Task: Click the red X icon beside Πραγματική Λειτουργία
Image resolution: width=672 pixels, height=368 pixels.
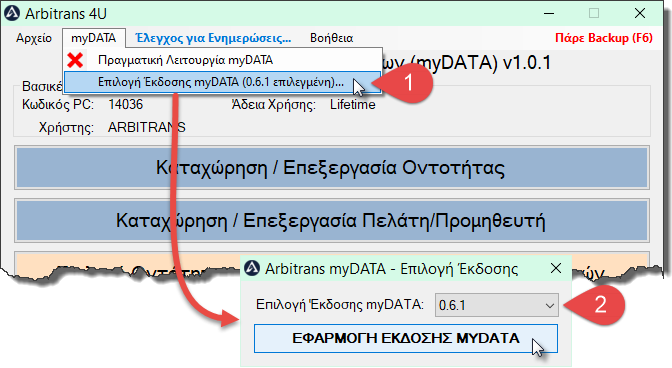Action: pos(75,60)
